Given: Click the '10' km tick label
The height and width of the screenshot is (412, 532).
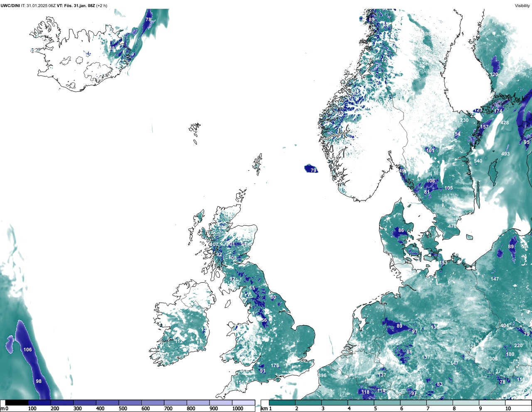Looking at the screenshot, I should tap(508, 409).
